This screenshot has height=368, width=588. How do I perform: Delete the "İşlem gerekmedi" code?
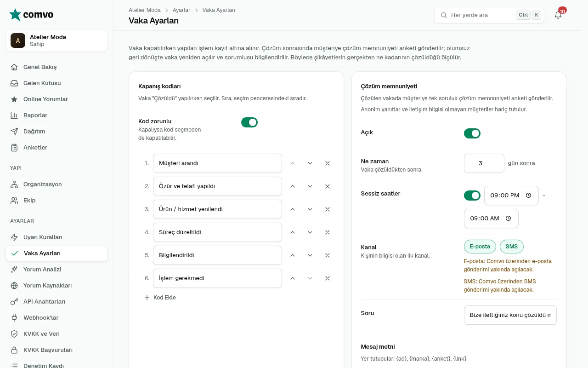(328, 278)
